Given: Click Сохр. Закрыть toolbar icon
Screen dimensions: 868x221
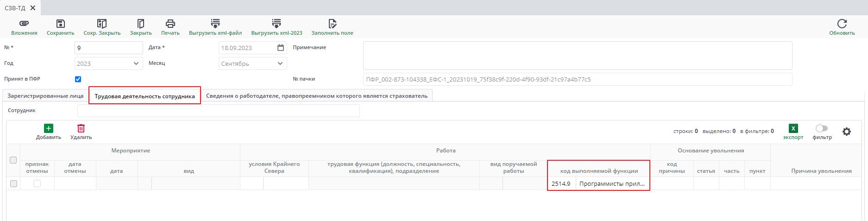Looking at the screenshot, I should click(102, 24).
